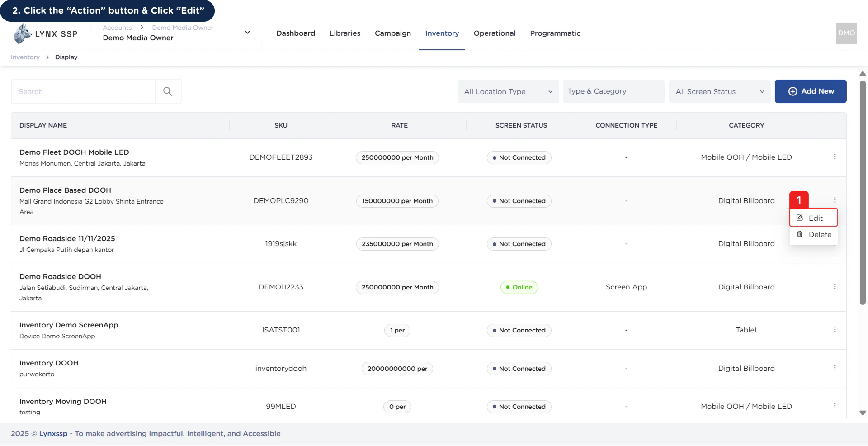Open kebab menu for Demo Place Based DOOH
This screenshot has width=868, height=446.
point(835,200)
